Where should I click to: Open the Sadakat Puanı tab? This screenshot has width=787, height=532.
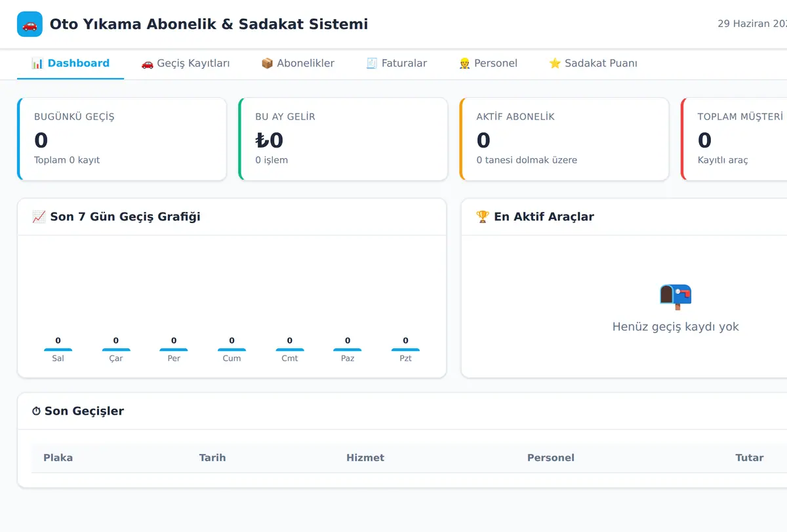pos(593,64)
